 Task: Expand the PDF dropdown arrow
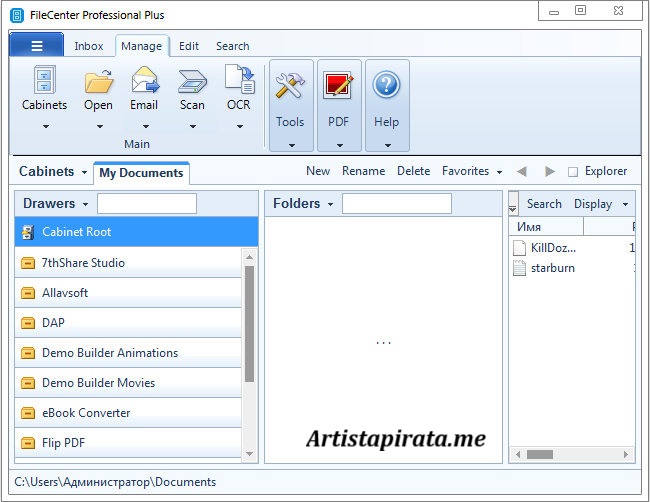click(x=340, y=145)
